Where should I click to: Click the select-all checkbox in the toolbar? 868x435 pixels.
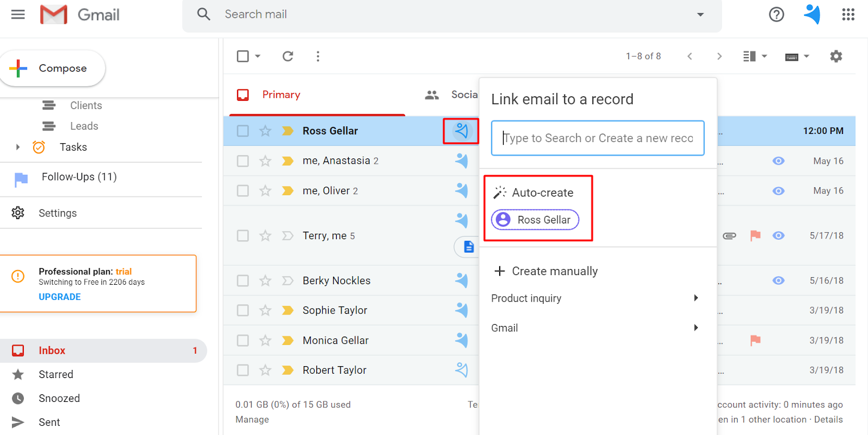coord(243,56)
